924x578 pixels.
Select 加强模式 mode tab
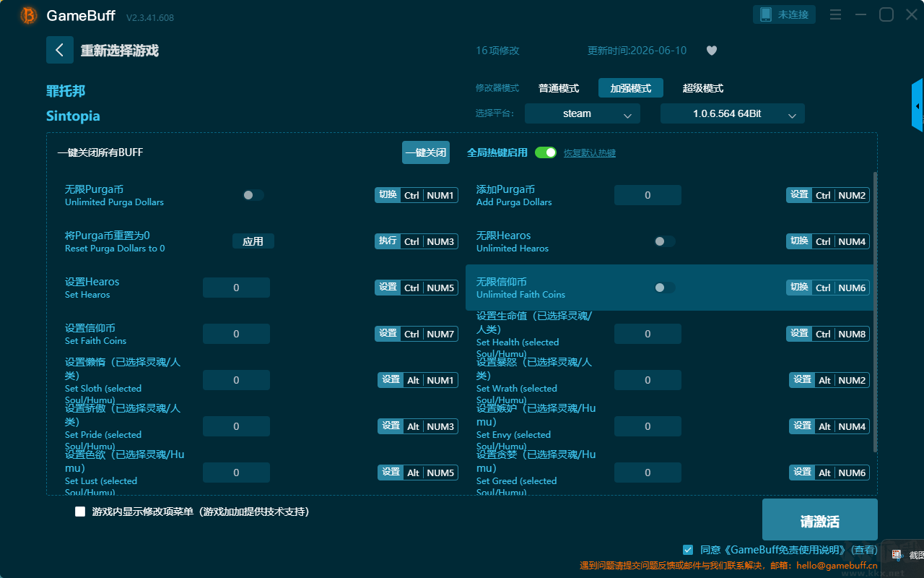point(631,88)
